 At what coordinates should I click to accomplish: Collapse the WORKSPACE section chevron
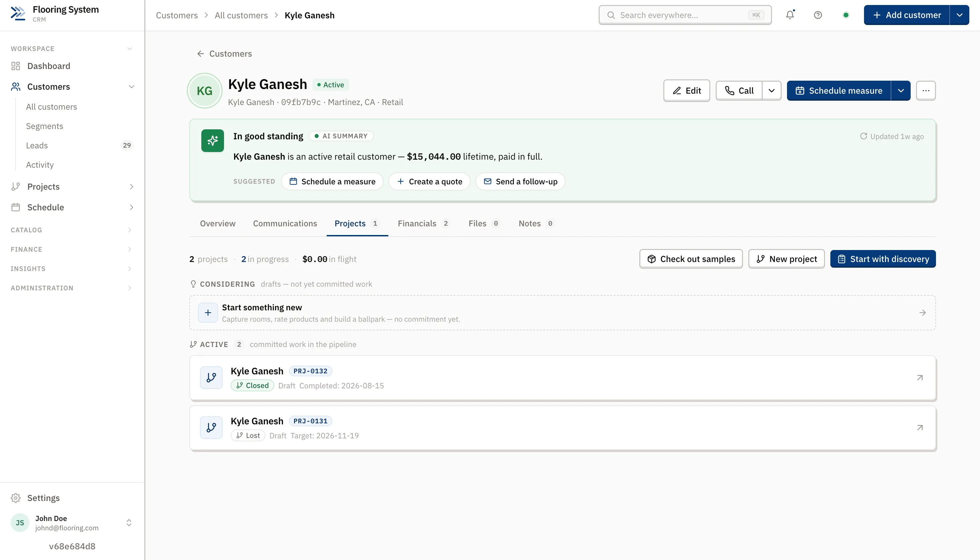pyautogui.click(x=130, y=48)
